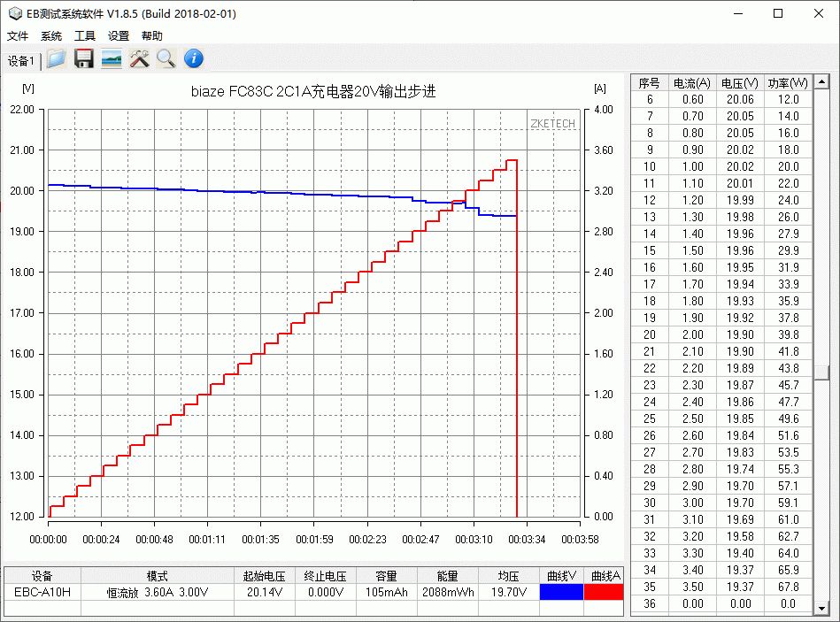
Task: Open the 工具 menu
Action: [85, 36]
